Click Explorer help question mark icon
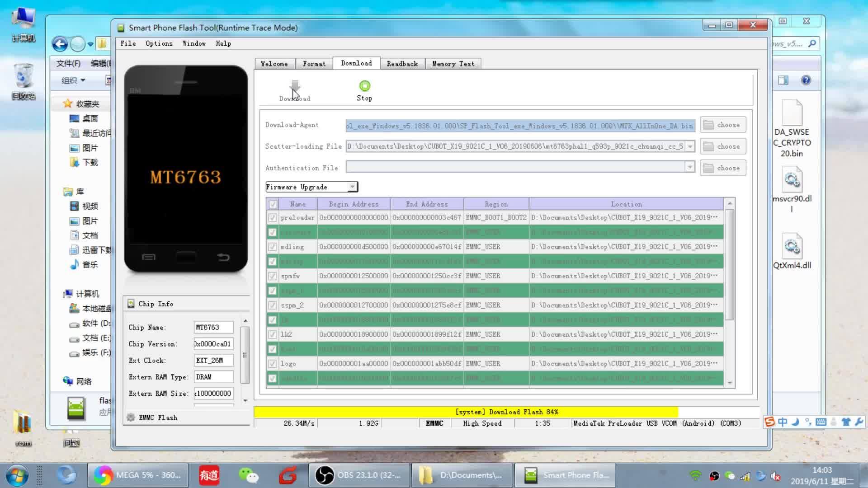Image resolution: width=868 pixels, height=488 pixels. (x=806, y=80)
